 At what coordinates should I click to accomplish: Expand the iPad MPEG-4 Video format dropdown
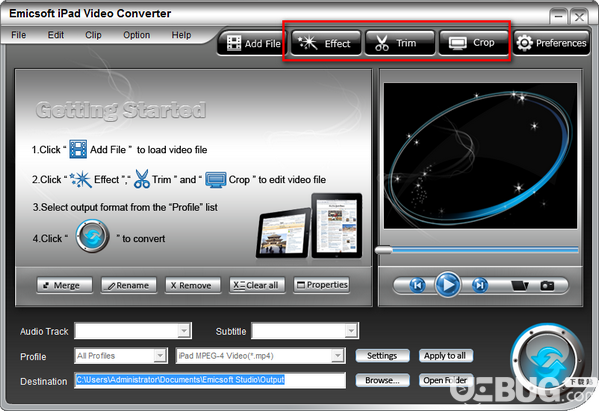coord(337,356)
